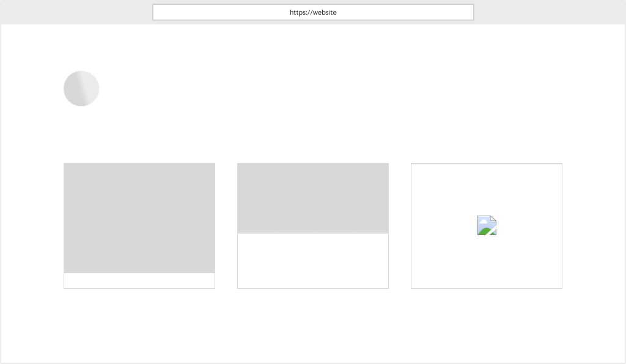Click the top edge of the circular avatar
This screenshot has width=626, height=364.
(x=81, y=71)
